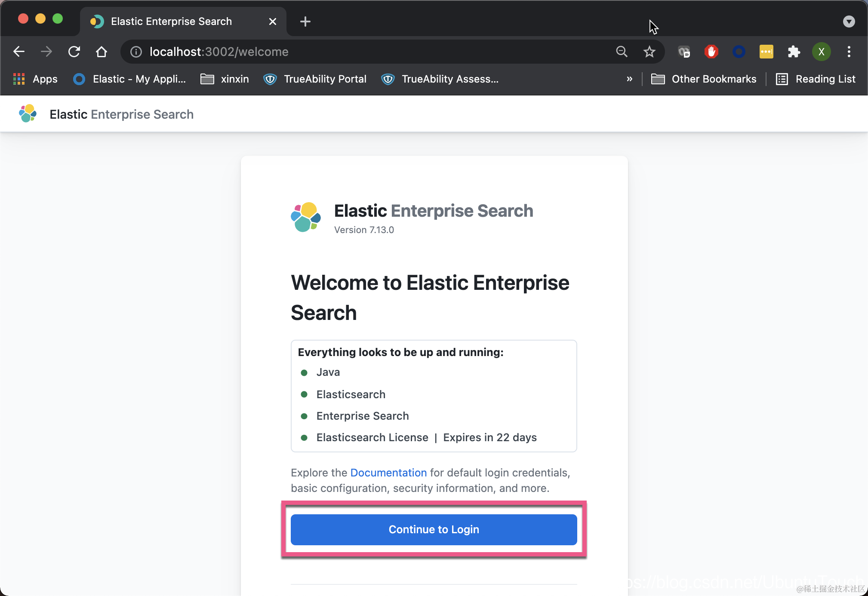Open the green X profile avatar
The image size is (868, 596).
(821, 52)
